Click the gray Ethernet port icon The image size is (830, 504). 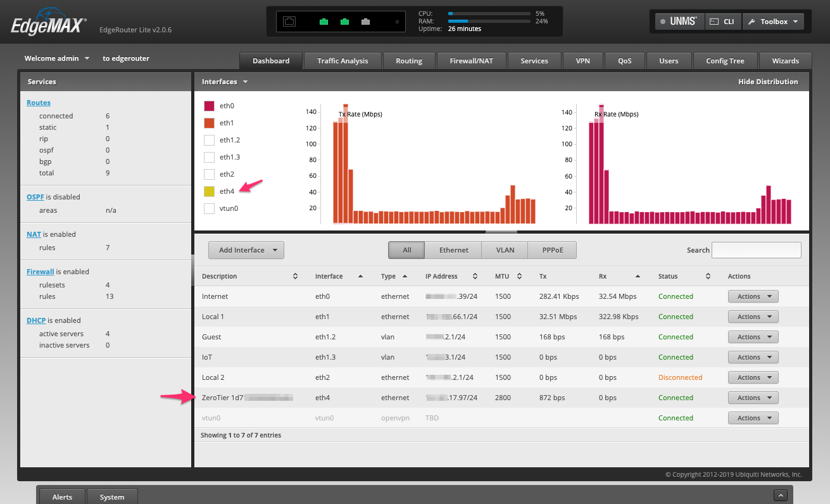coord(365,22)
